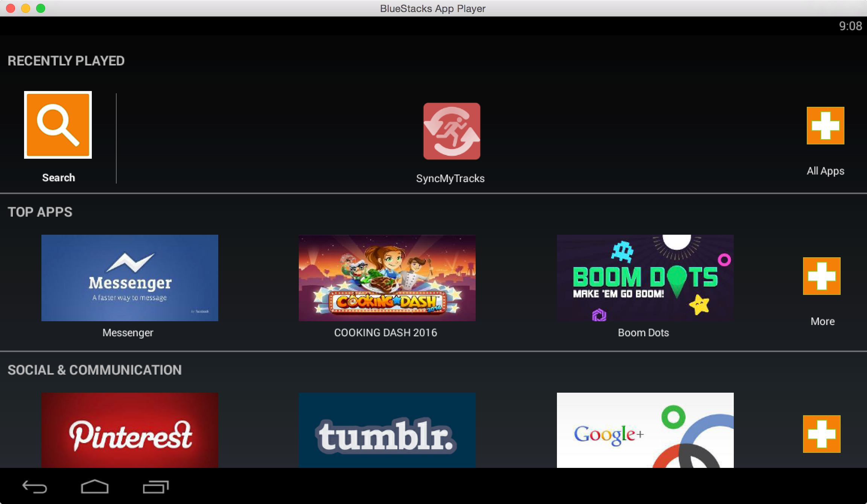Screen dimensions: 867x504
Task: Close the BlueStacks window with red button
Action: click(11, 8)
